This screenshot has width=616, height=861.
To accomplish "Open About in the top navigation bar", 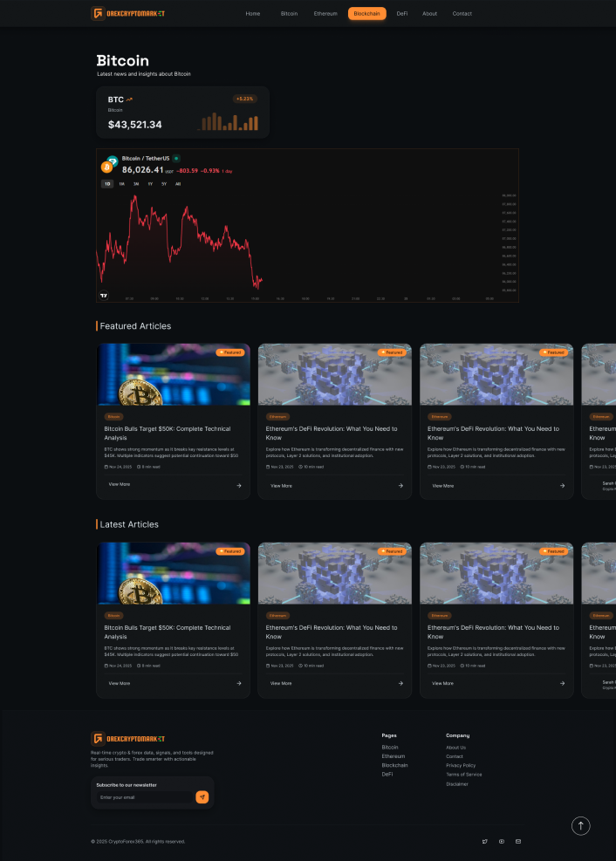I will tap(430, 14).
